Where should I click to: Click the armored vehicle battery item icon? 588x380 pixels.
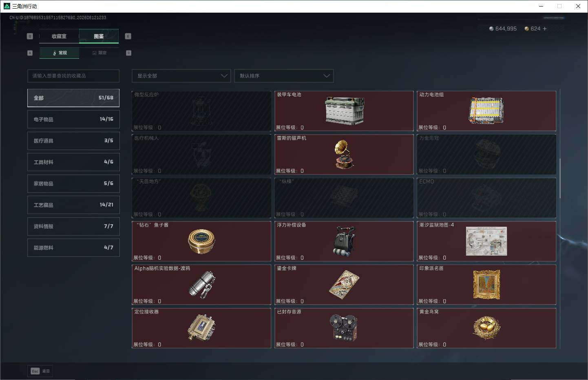point(345,111)
